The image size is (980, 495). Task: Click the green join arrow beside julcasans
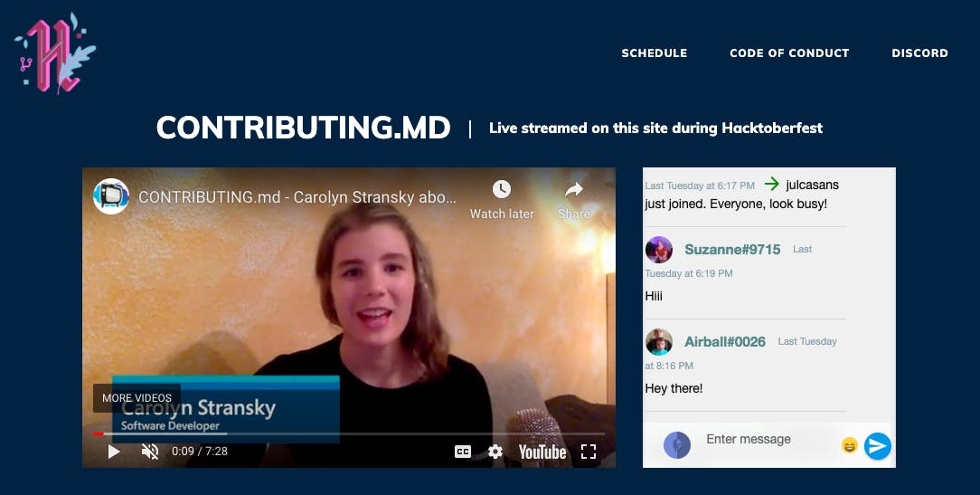772,184
